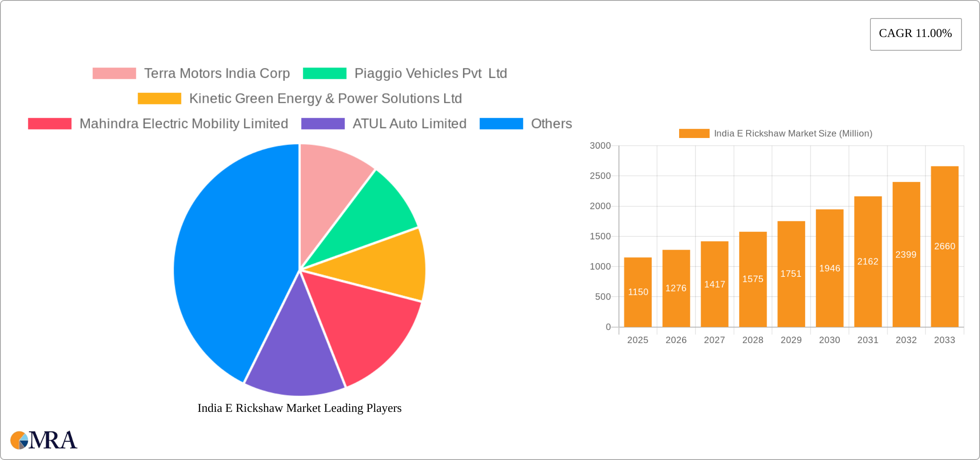Image resolution: width=980 pixels, height=460 pixels.
Task: Select the 2033 bar labeled 2660
Action: [944, 247]
